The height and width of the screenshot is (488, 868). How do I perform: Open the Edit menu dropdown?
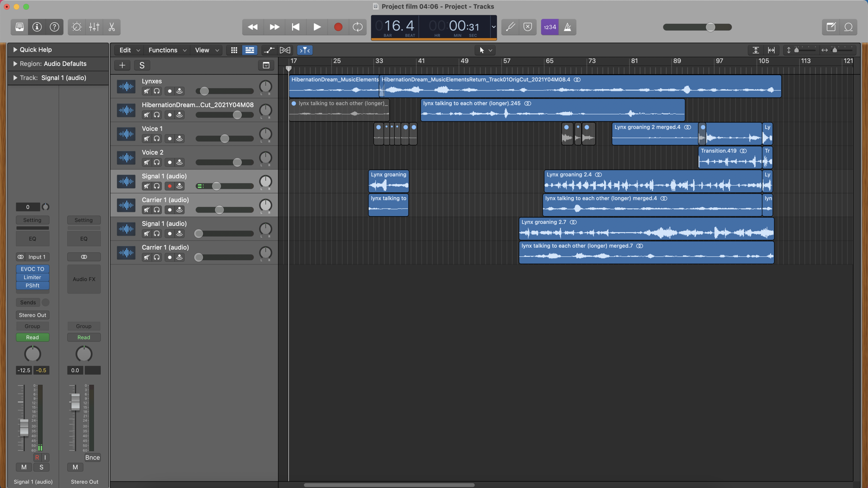coord(129,50)
